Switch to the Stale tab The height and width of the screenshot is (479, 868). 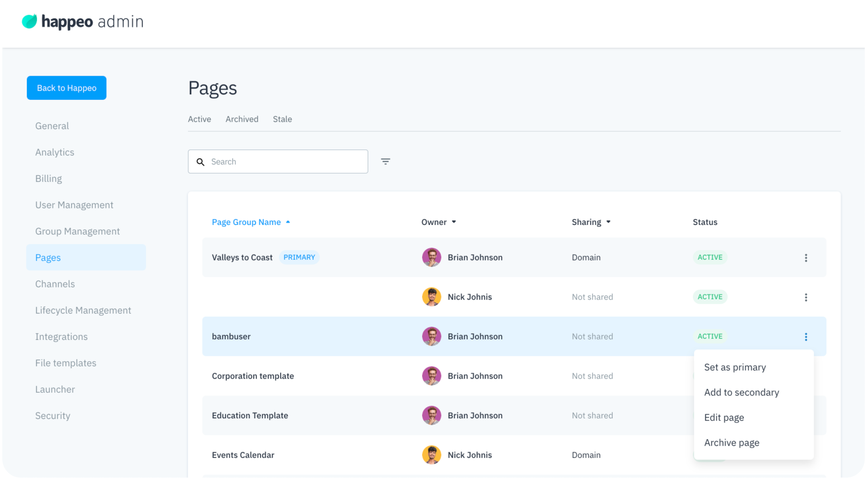tap(282, 119)
